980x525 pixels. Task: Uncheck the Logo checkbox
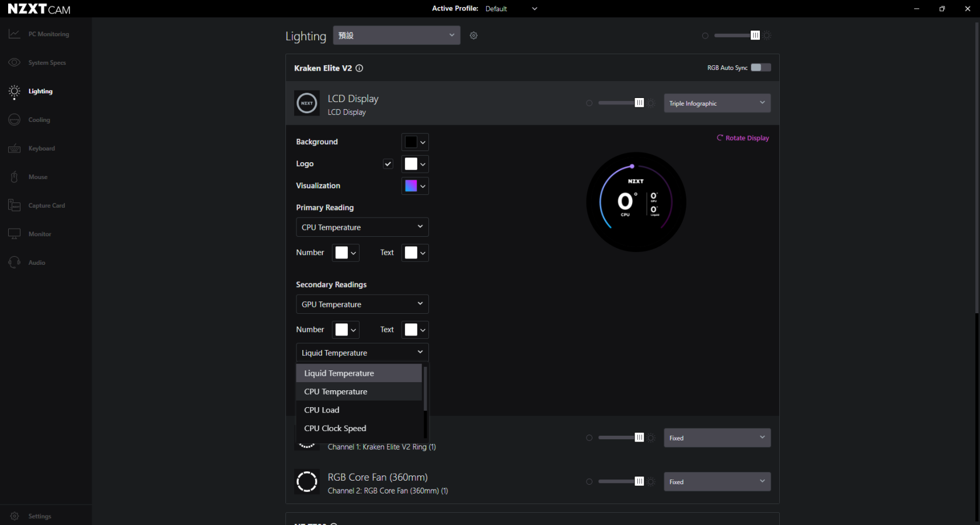388,164
